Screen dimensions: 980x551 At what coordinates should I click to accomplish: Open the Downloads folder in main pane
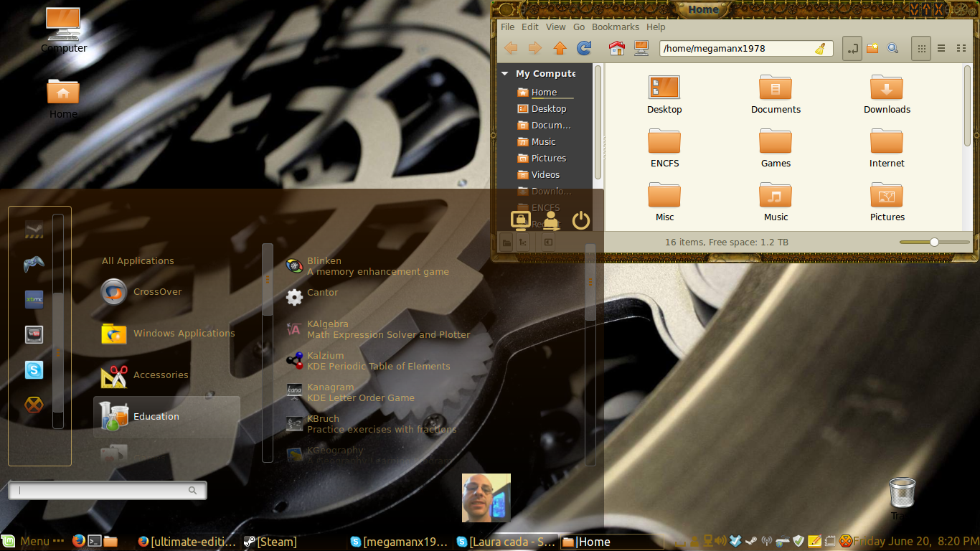pos(887,95)
